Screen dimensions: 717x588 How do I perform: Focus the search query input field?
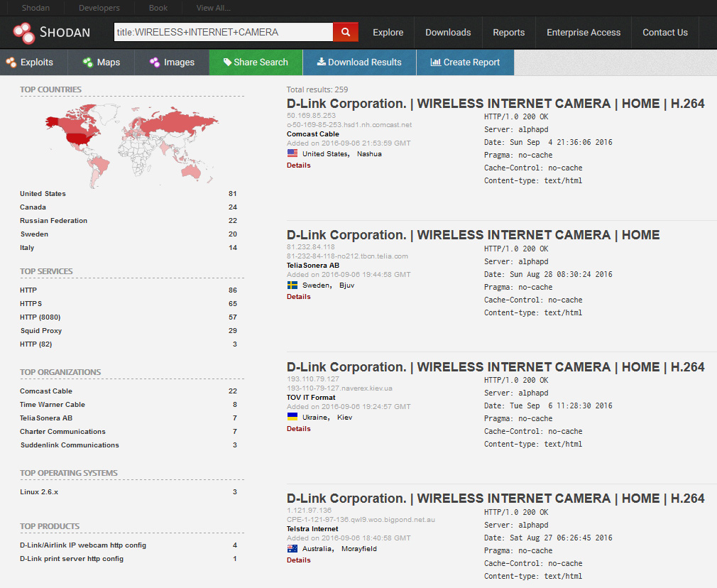(224, 32)
